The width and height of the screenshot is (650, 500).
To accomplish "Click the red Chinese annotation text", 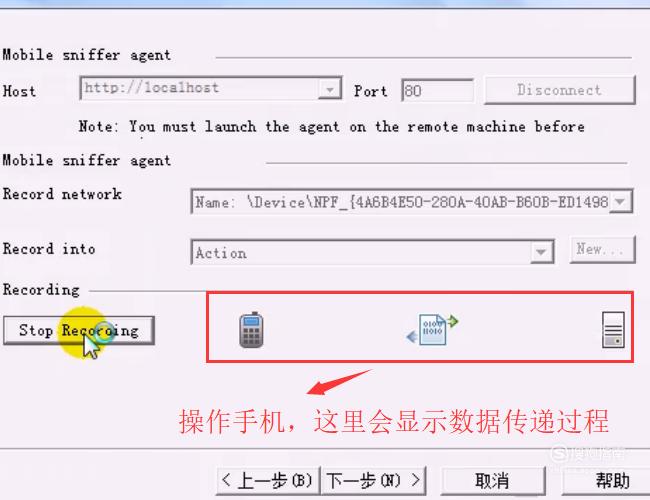I will coord(394,422).
